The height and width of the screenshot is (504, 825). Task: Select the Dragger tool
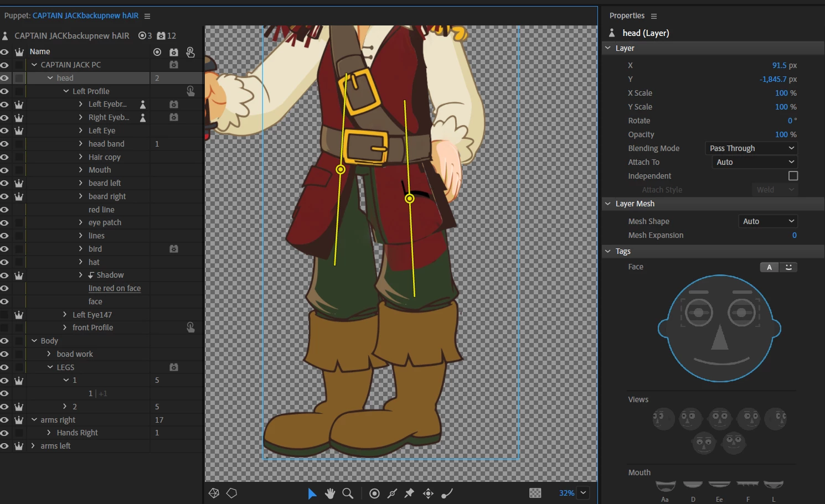click(x=428, y=493)
